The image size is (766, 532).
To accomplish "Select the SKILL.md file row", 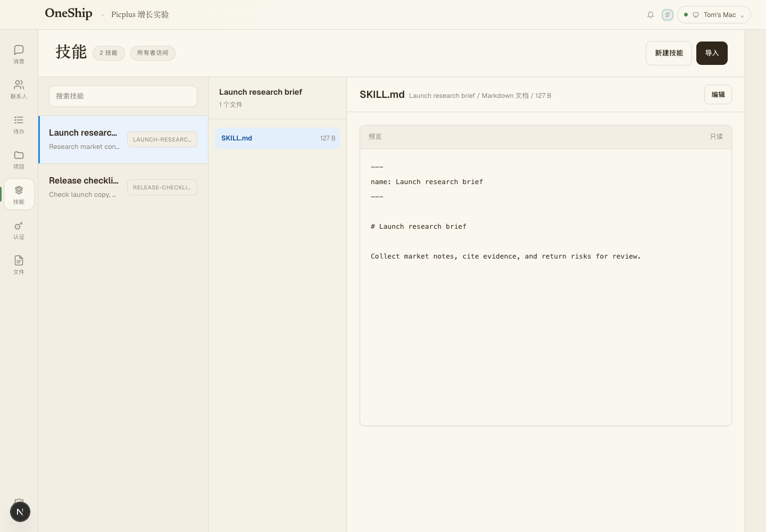I will 277,138.
